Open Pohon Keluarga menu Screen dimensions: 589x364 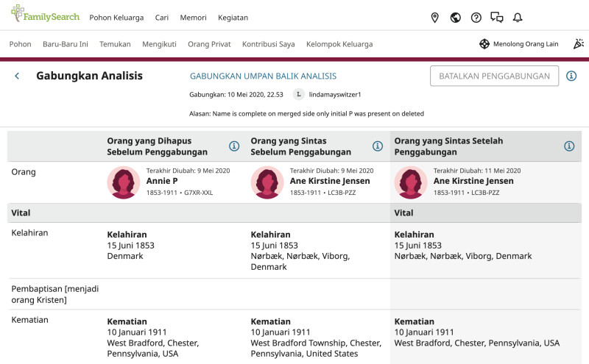point(116,18)
